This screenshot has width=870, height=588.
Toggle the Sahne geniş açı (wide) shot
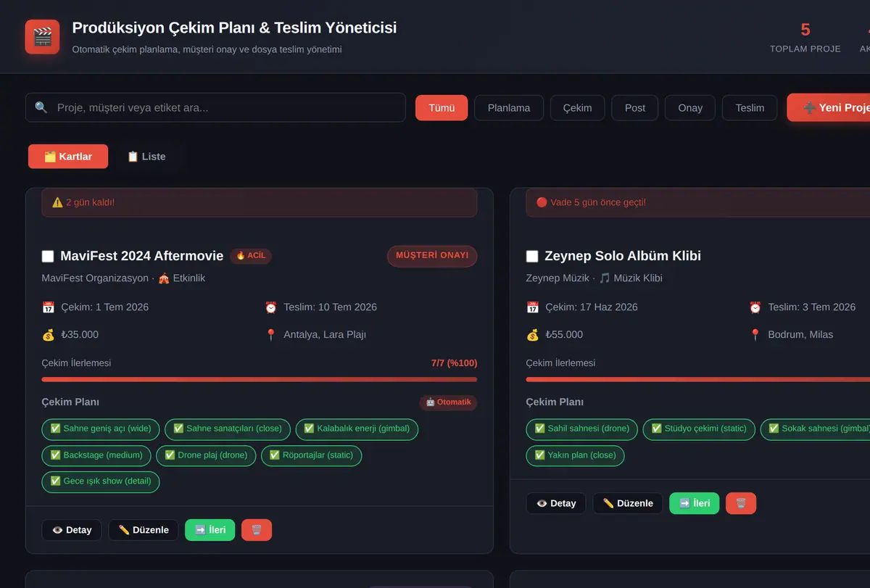click(x=101, y=428)
